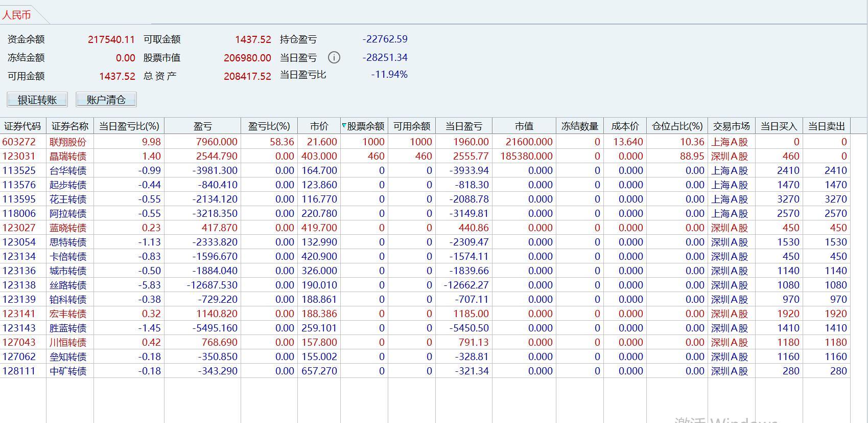Click the 股票余额 sort arrow indicator
The width and height of the screenshot is (868, 423).
(x=344, y=125)
